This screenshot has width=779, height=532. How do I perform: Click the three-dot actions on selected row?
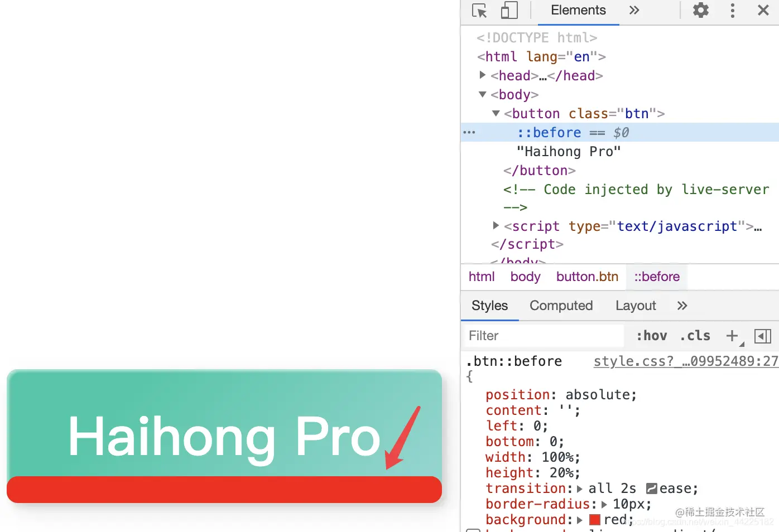pyautogui.click(x=469, y=133)
